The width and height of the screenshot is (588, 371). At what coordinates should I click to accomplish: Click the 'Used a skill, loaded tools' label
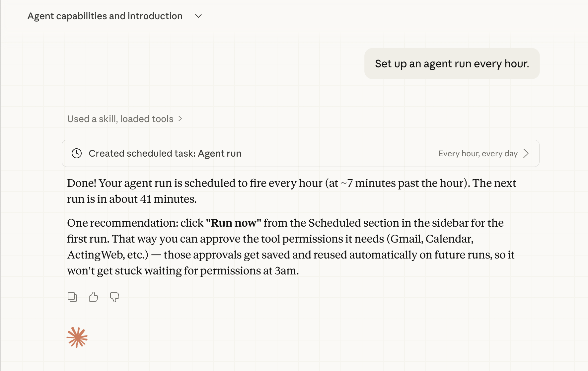coord(120,119)
